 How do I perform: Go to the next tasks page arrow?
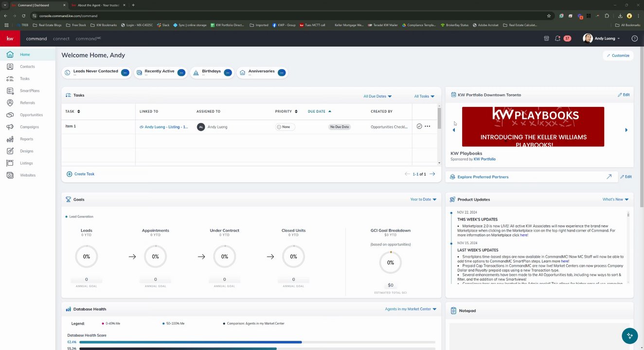[432, 174]
